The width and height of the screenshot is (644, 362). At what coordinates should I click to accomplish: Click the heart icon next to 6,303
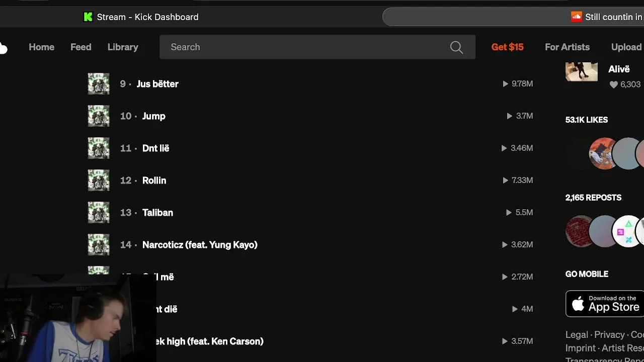click(x=613, y=85)
